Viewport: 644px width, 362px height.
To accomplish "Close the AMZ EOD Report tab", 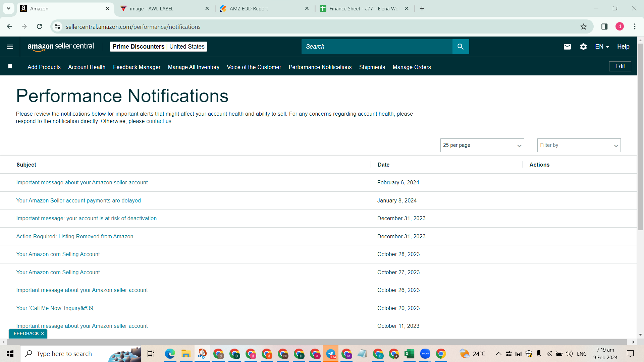I will tap(307, 8).
